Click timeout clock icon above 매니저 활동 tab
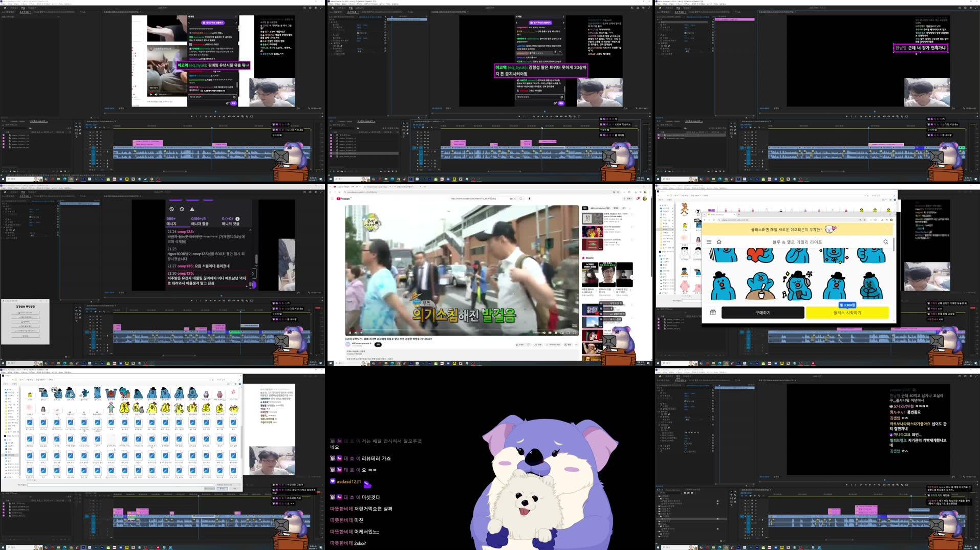Viewport: 980px width, 550px height. coord(182,209)
